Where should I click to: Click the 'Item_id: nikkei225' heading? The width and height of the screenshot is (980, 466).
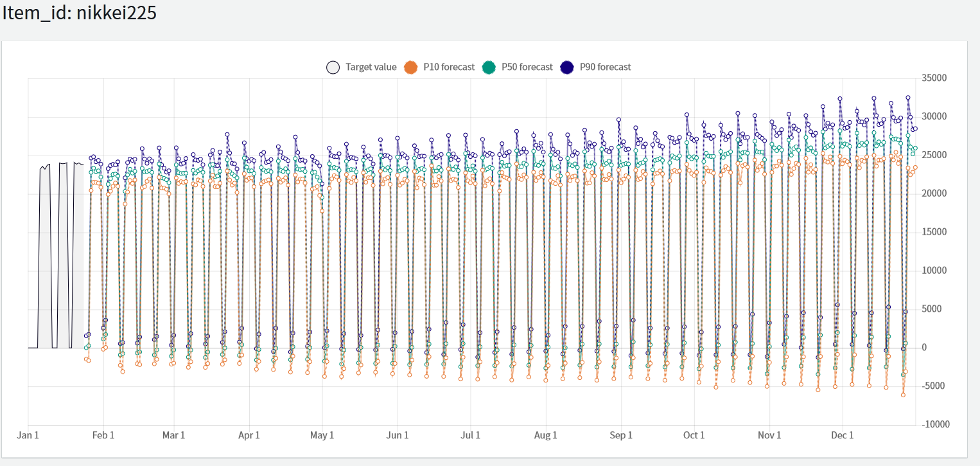[80, 13]
